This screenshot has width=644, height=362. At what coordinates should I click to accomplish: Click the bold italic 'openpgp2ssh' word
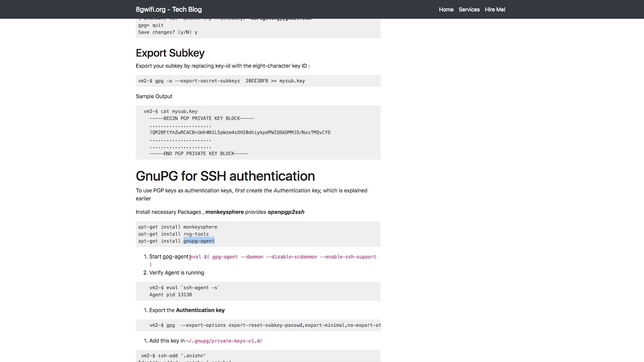click(286, 212)
